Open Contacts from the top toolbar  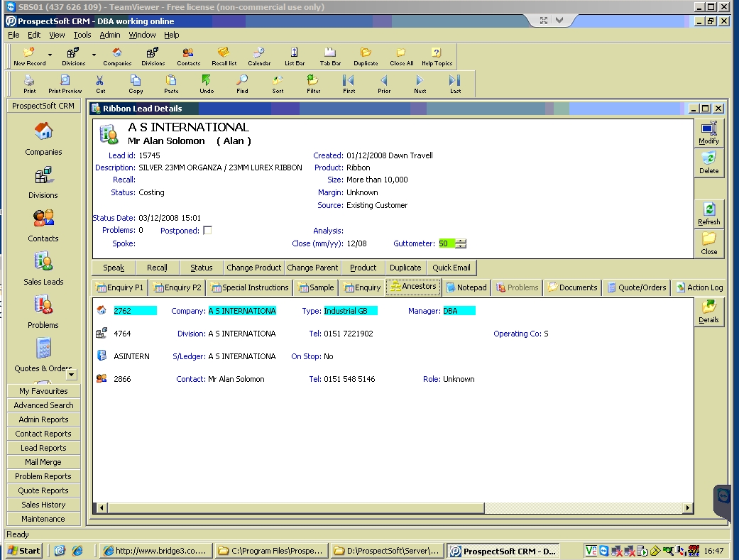click(x=189, y=56)
